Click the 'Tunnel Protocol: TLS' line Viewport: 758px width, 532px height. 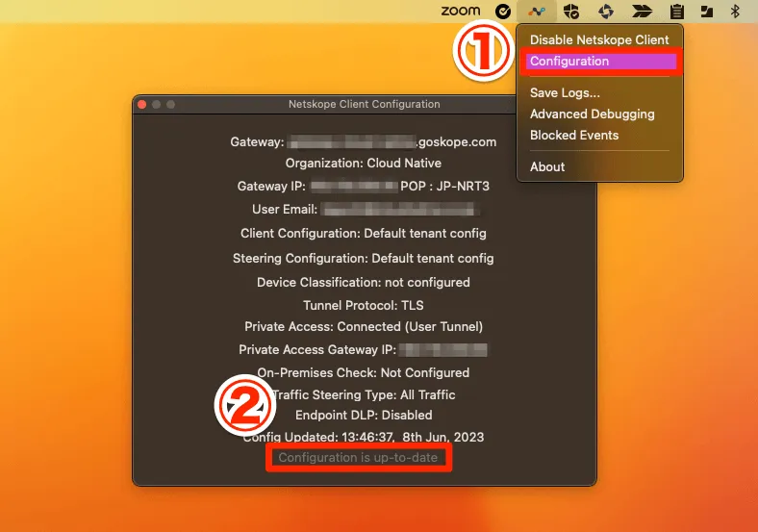pyautogui.click(x=363, y=305)
